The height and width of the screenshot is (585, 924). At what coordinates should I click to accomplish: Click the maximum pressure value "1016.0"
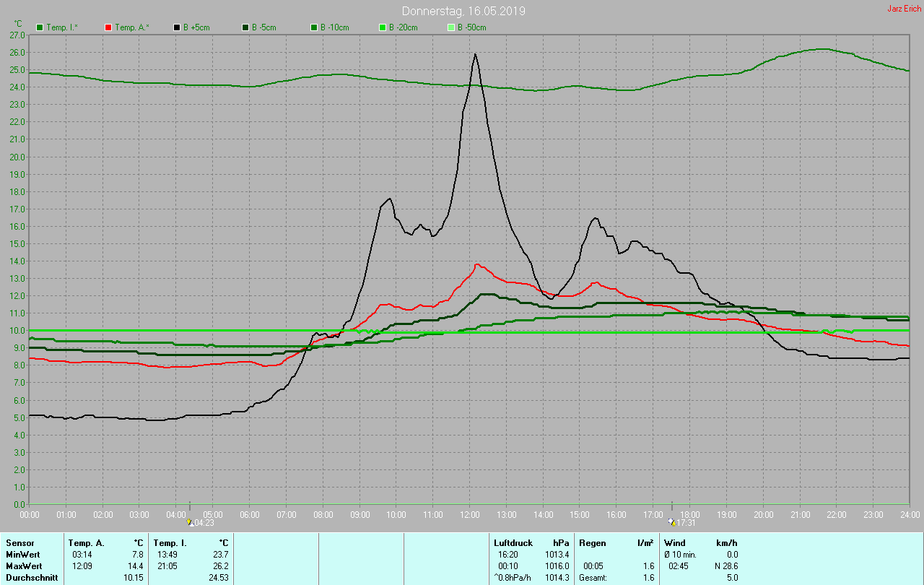point(557,566)
